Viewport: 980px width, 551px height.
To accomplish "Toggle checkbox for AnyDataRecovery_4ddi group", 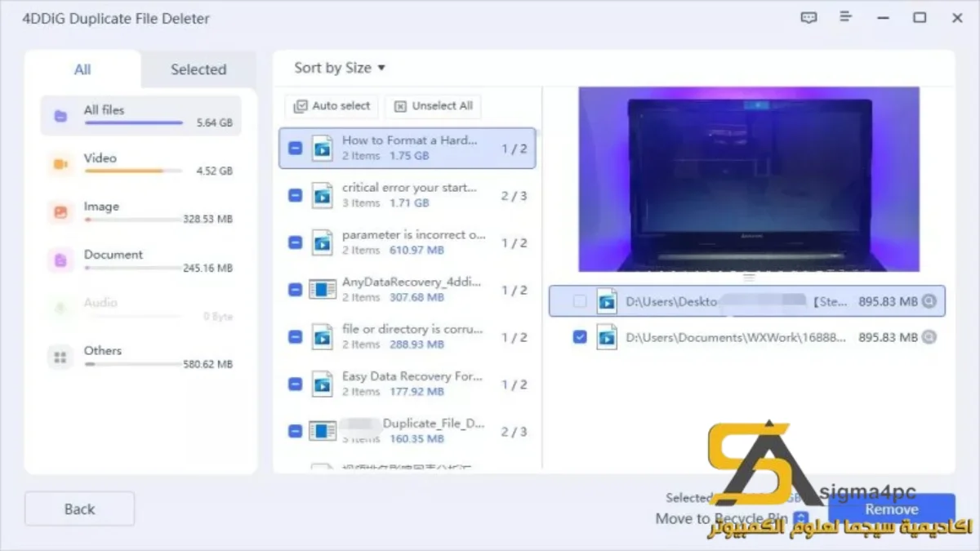I will [296, 290].
